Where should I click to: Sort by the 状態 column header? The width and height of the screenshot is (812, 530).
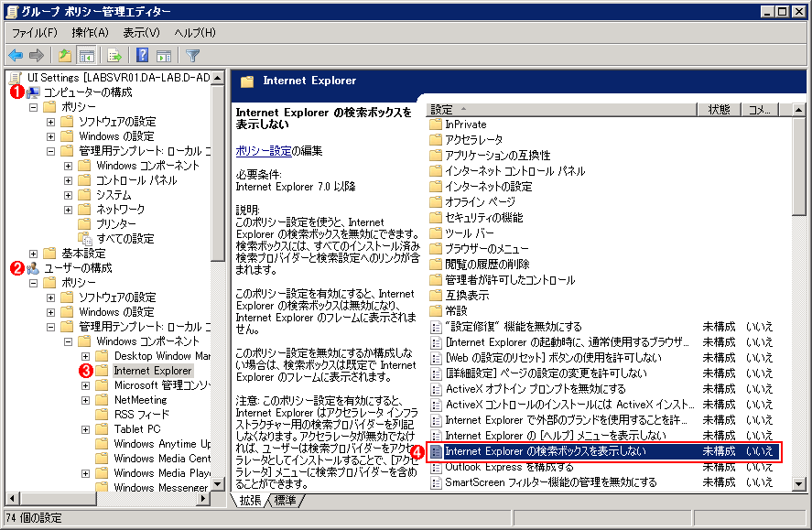pos(719,110)
